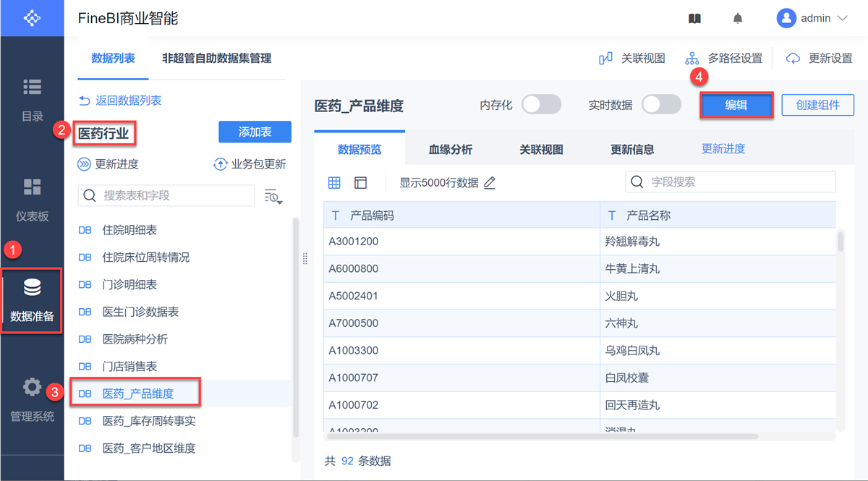The width and height of the screenshot is (868, 481).
Task: Click the 字段搜索 field search box
Action: pos(731,182)
